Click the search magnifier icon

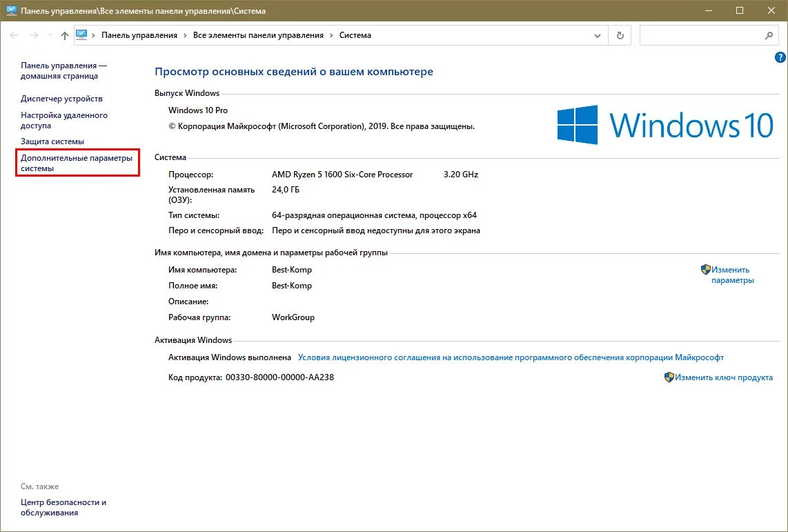pyautogui.click(x=769, y=36)
